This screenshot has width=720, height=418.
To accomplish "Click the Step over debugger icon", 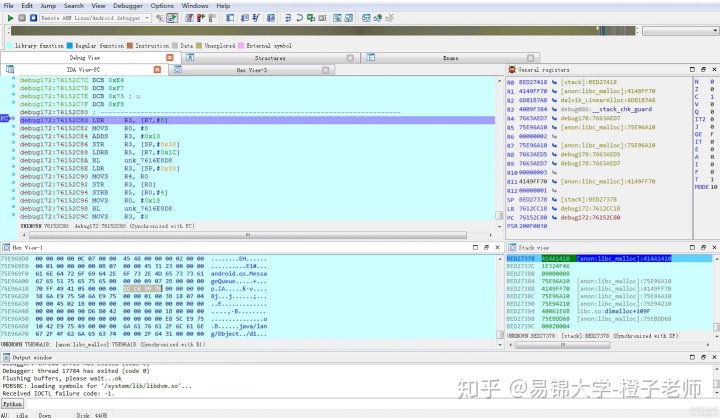I will click(299, 18).
